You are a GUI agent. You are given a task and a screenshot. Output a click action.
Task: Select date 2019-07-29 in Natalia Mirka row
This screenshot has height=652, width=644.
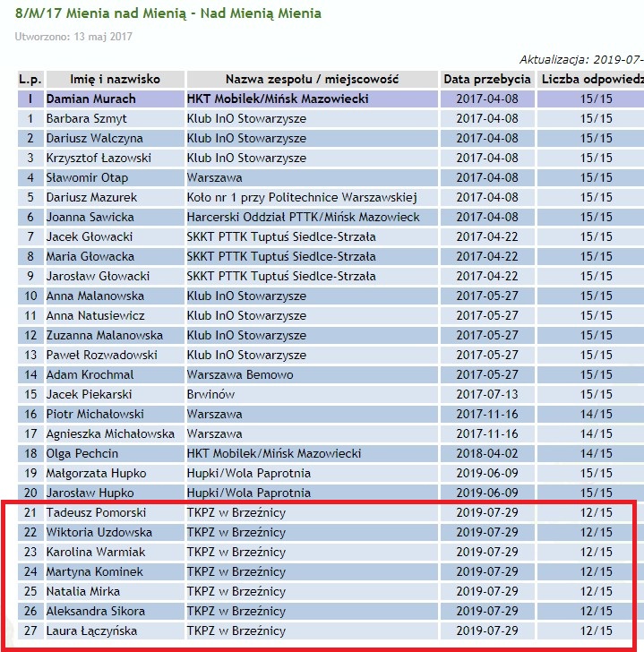coord(487,591)
